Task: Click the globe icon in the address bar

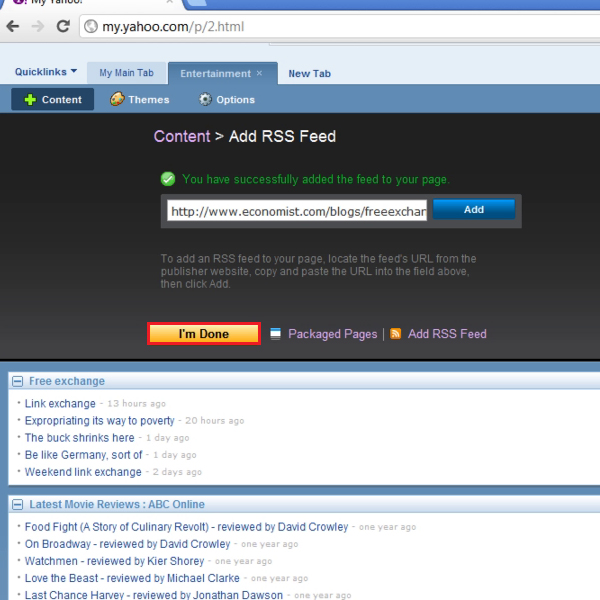Action: pos(91,26)
